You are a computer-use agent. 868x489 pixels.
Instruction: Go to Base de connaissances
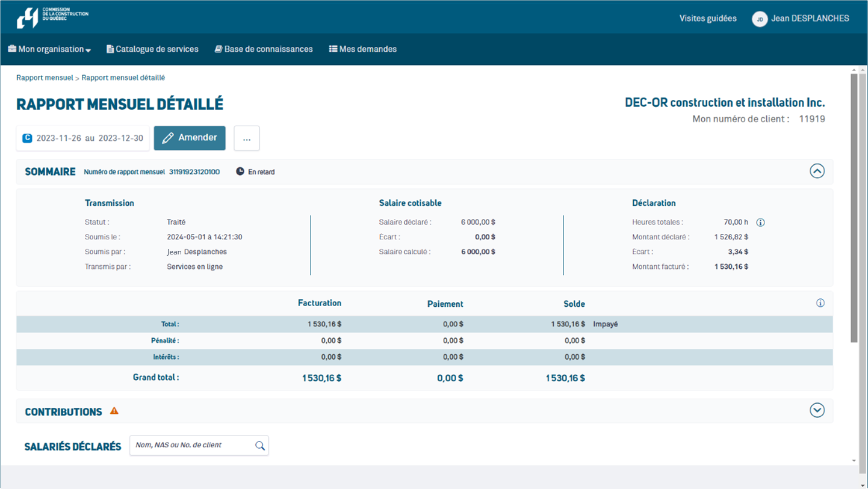264,49
